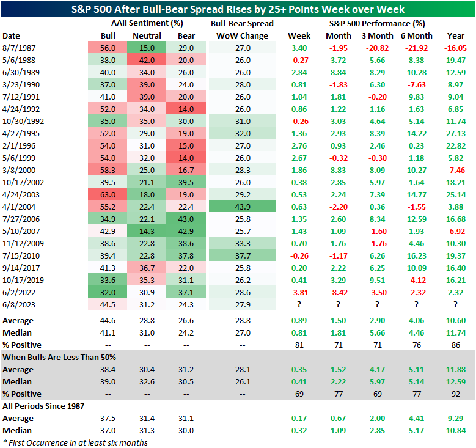Click the '6 Month' column header
Viewport: 476px width, 448px height.
point(416,36)
